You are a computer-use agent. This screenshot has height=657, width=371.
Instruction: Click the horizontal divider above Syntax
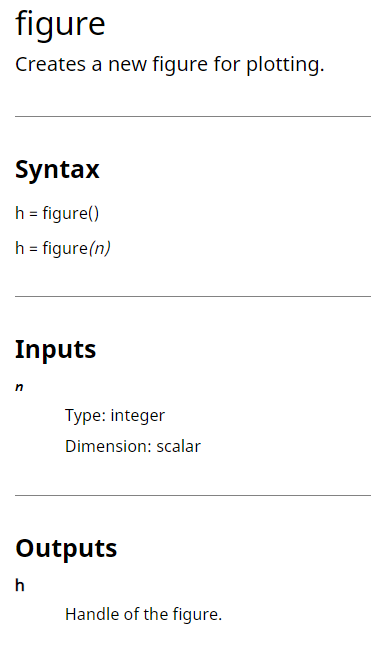point(193,116)
